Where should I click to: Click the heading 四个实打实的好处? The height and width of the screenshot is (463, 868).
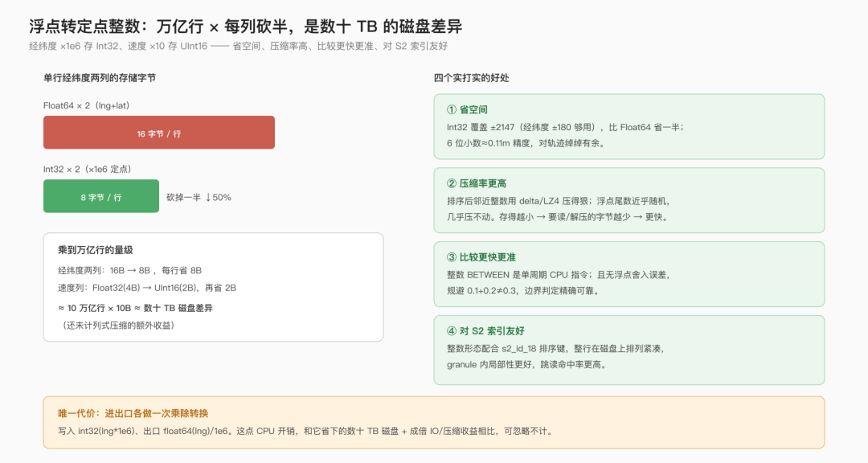(x=471, y=78)
